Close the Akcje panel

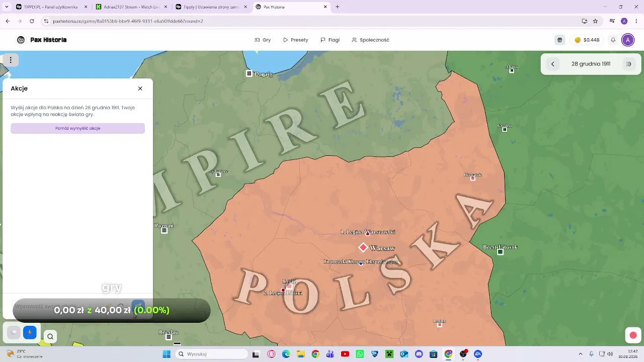pos(140,88)
